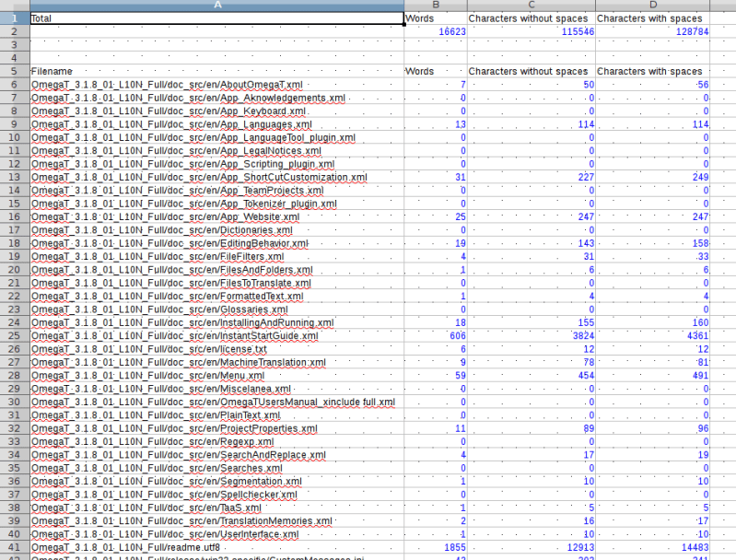
Task: Select column C header
Action: click(532, 6)
